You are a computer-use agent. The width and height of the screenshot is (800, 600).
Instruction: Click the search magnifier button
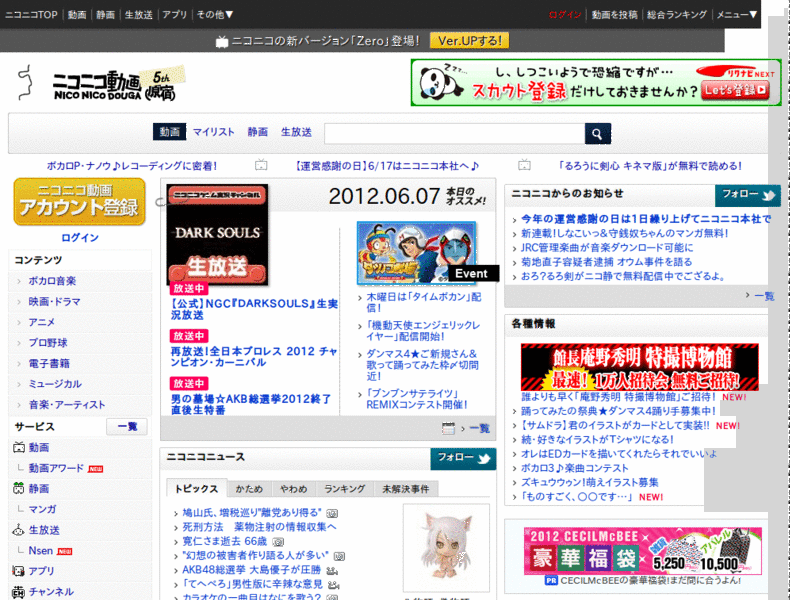point(597,134)
